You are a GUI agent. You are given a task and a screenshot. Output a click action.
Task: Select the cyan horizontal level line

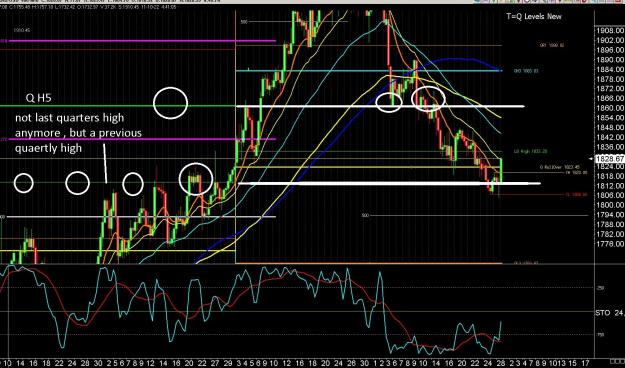pyautogui.click(x=369, y=71)
